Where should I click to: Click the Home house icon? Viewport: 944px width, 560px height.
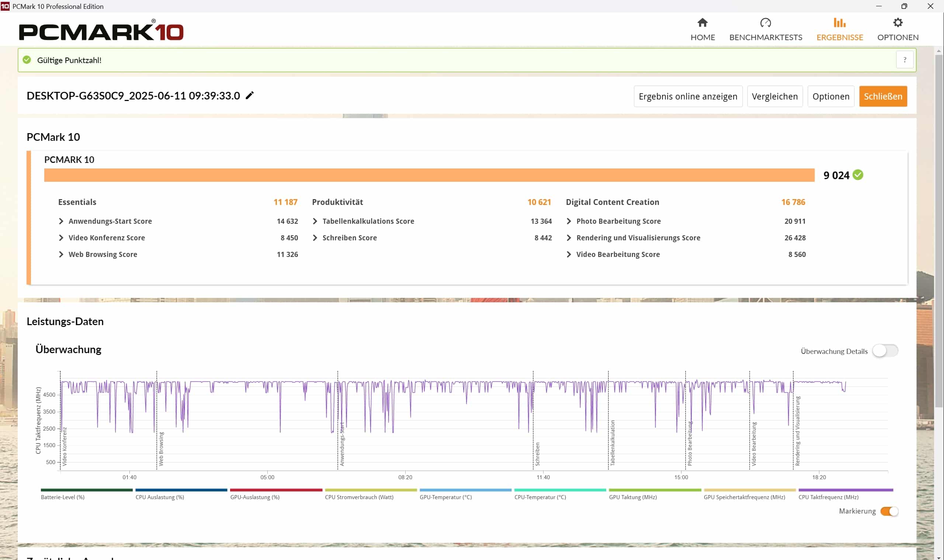702,22
